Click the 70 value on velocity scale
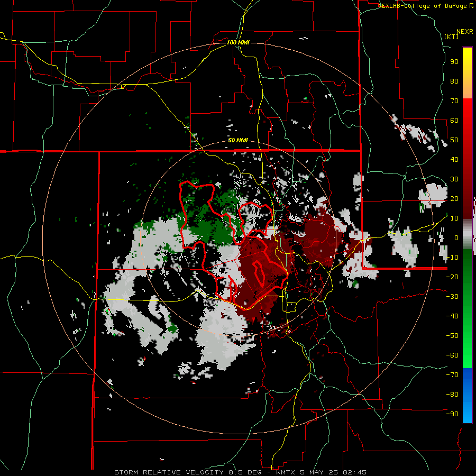The height and width of the screenshot is (476, 476). [454, 101]
